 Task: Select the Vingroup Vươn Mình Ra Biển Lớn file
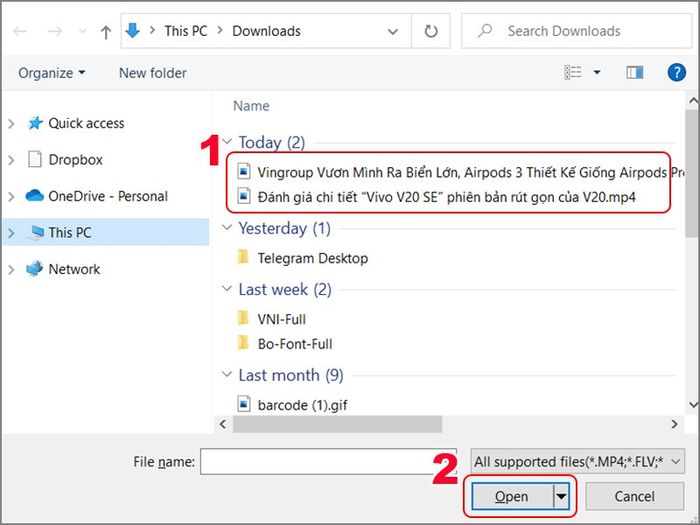(471, 172)
